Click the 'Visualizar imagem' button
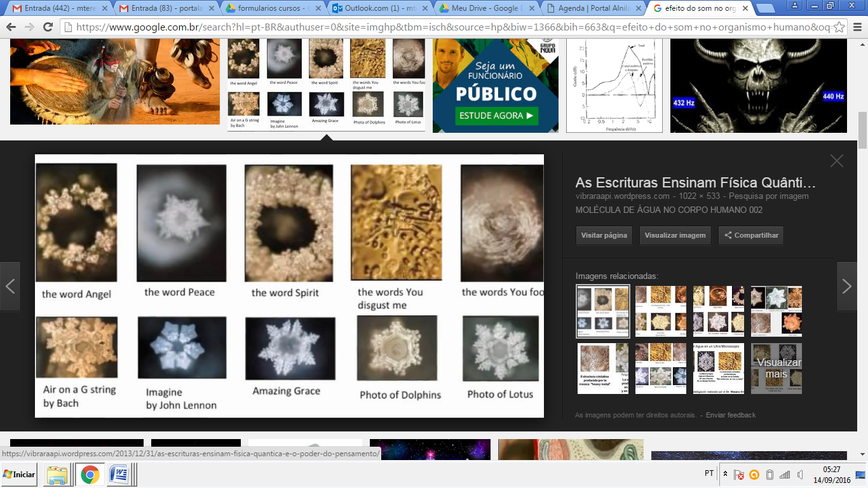The height and width of the screenshot is (488, 868). coord(675,235)
